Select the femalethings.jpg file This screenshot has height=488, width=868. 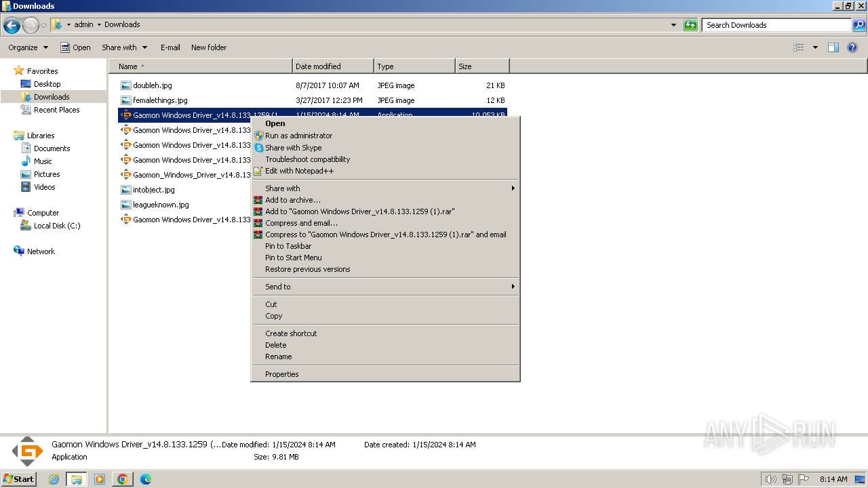[313, 100]
